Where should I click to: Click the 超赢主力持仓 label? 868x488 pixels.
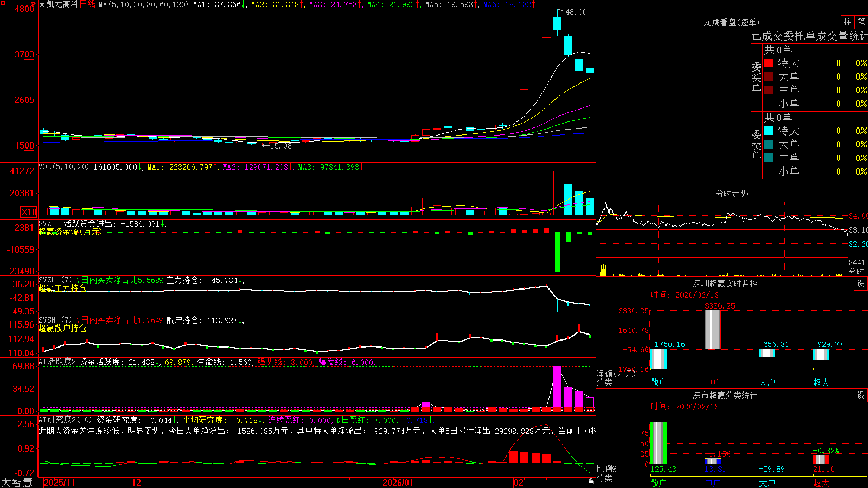click(62, 288)
